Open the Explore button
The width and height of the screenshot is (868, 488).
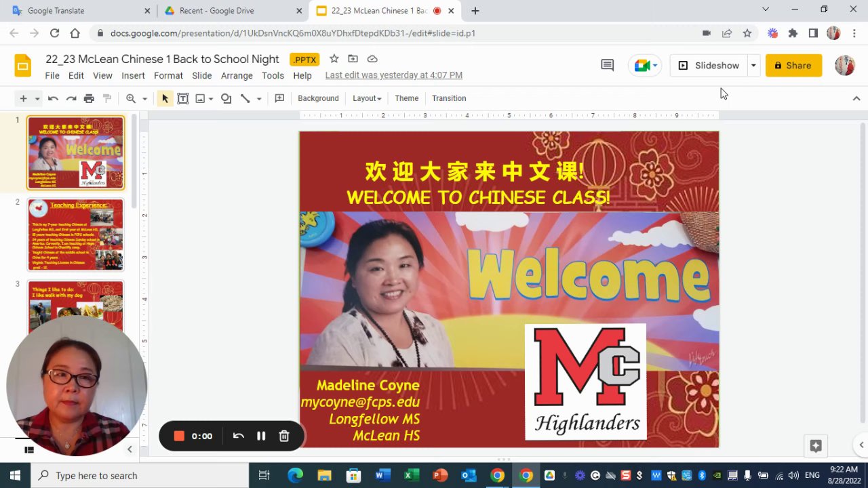(816, 446)
